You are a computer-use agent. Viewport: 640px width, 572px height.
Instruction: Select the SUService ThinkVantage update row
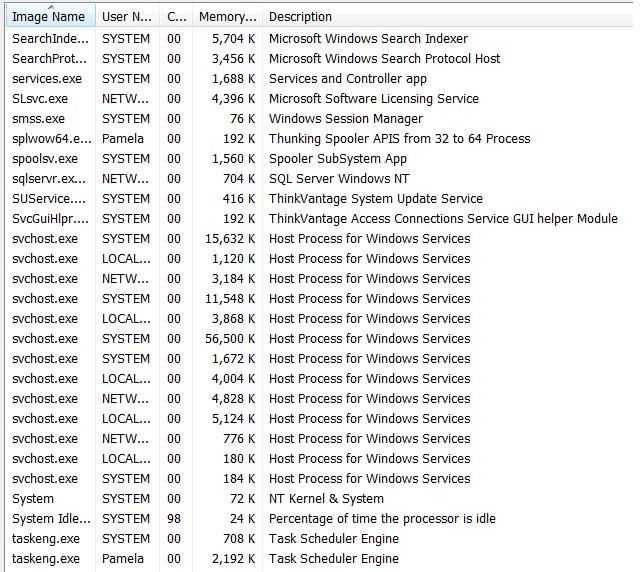[51, 199]
